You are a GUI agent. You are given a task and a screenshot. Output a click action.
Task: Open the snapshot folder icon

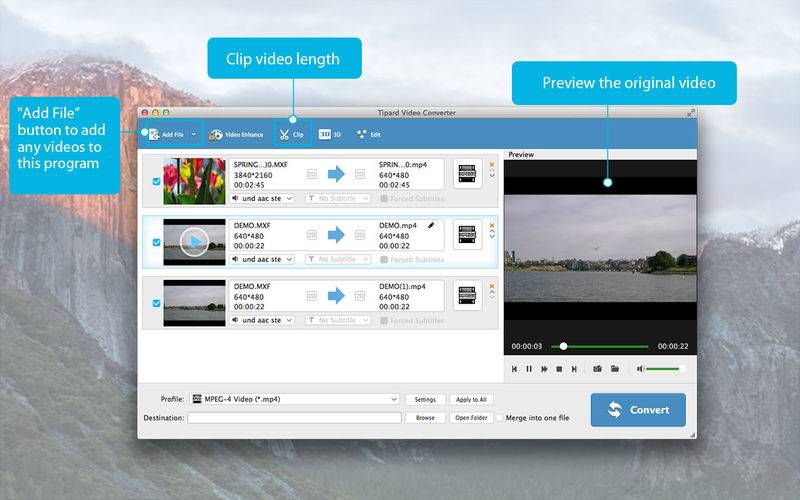click(615, 368)
